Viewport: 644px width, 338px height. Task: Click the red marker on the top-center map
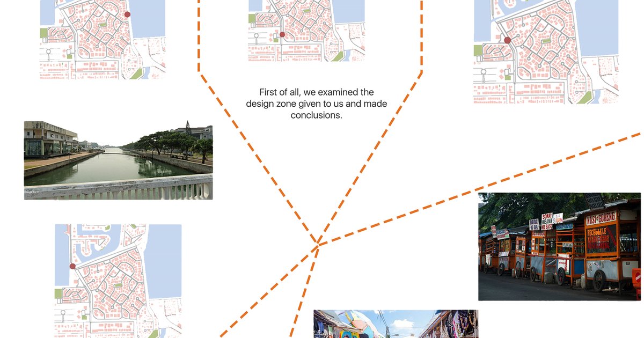(x=282, y=34)
